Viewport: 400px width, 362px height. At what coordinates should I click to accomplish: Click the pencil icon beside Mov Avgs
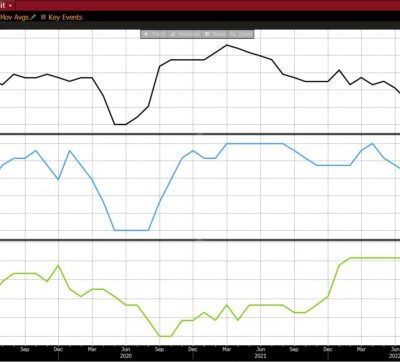coord(33,17)
